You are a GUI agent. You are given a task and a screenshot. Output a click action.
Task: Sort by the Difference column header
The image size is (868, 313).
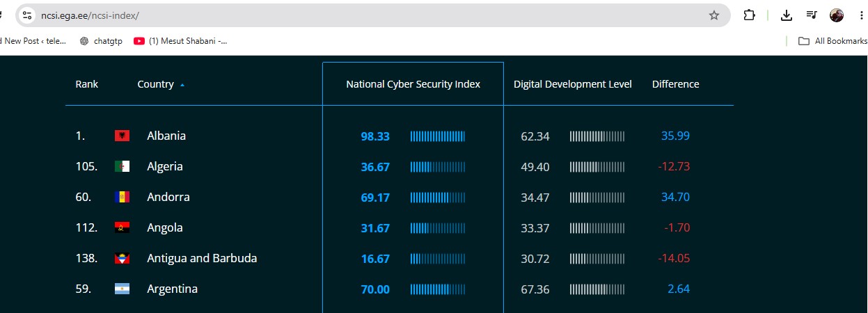coord(675,84)
